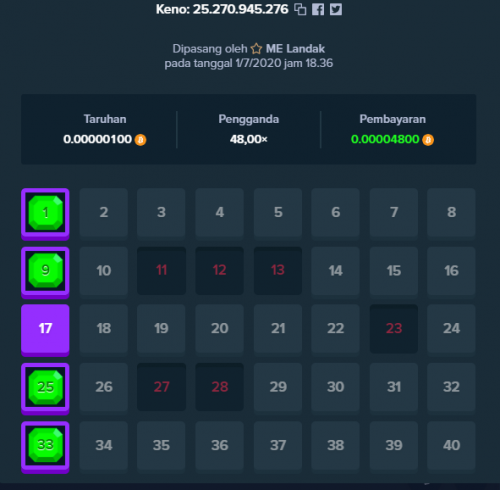Select number 20 on the grid

[x=220, y=329]
